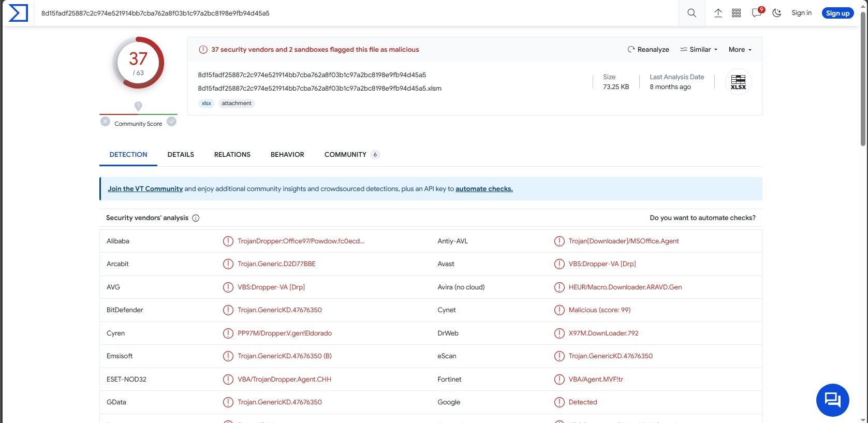This screenshot has height=423, width=868.
Task: Switch to the DETECTION tab
Action: [x=128, y=155]
